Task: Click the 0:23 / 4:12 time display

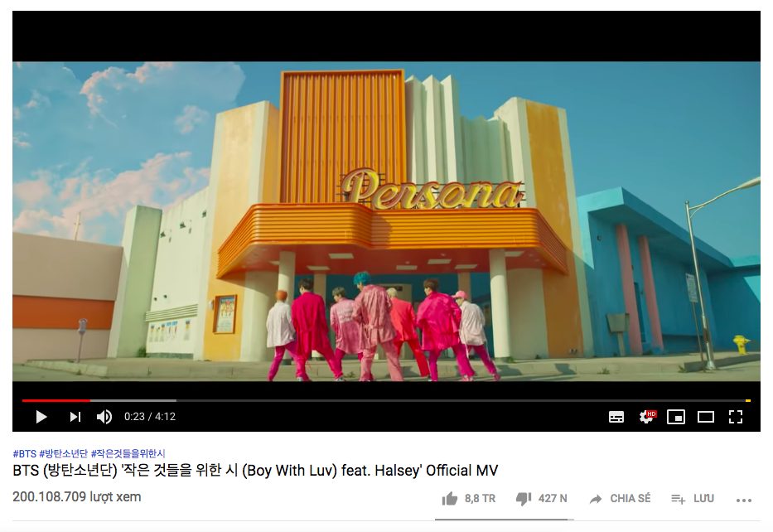Action: click(x=150, y=417)
